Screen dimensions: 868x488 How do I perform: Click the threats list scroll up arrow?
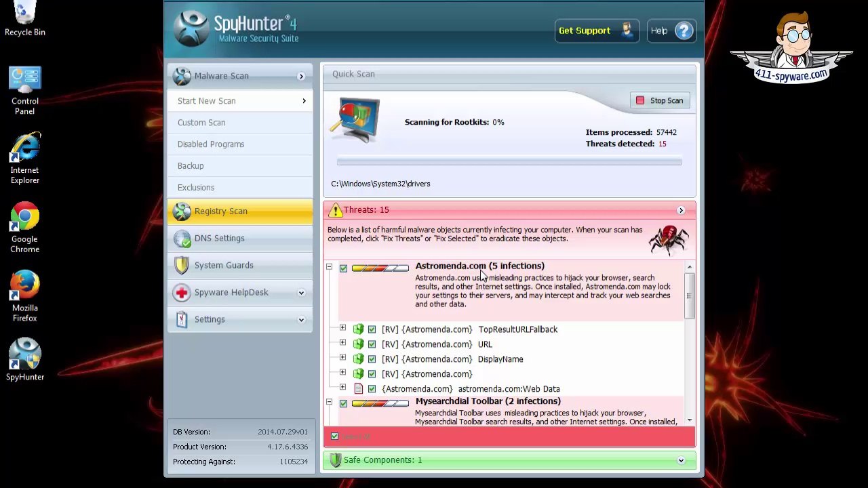pos(689,266)
